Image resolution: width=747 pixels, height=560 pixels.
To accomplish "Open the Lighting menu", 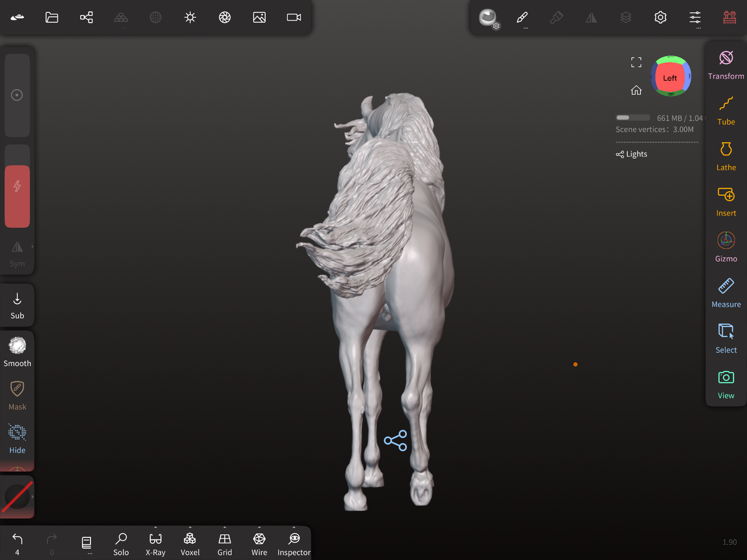I will pos(190,18).
